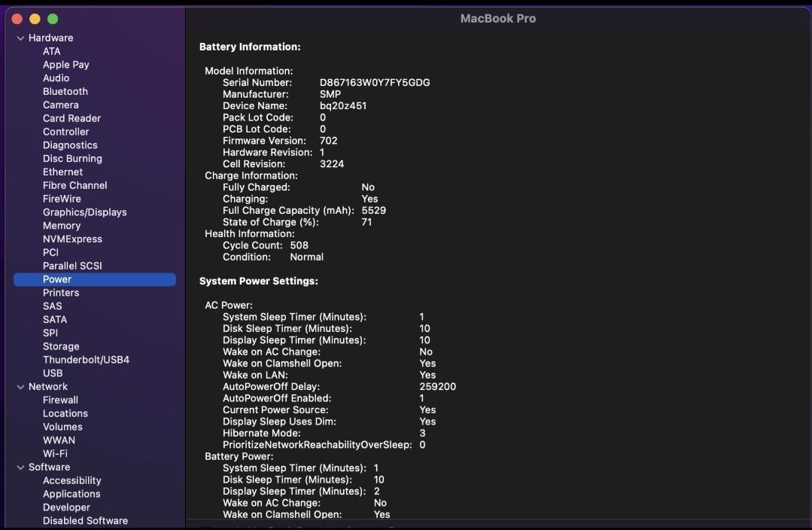
Task: Select Memory in the sidebar
Action: [x=62, y=226]
